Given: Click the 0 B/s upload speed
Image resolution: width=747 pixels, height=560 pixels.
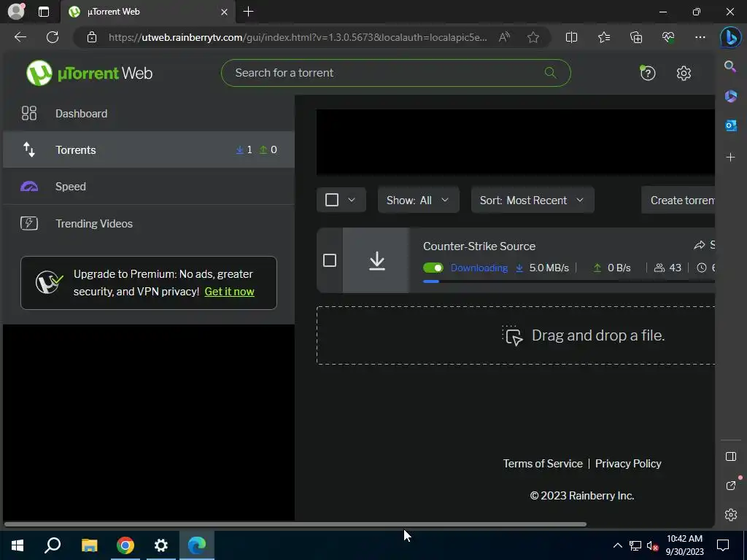Looking at the screenshot, I should (x=619, y=268).
